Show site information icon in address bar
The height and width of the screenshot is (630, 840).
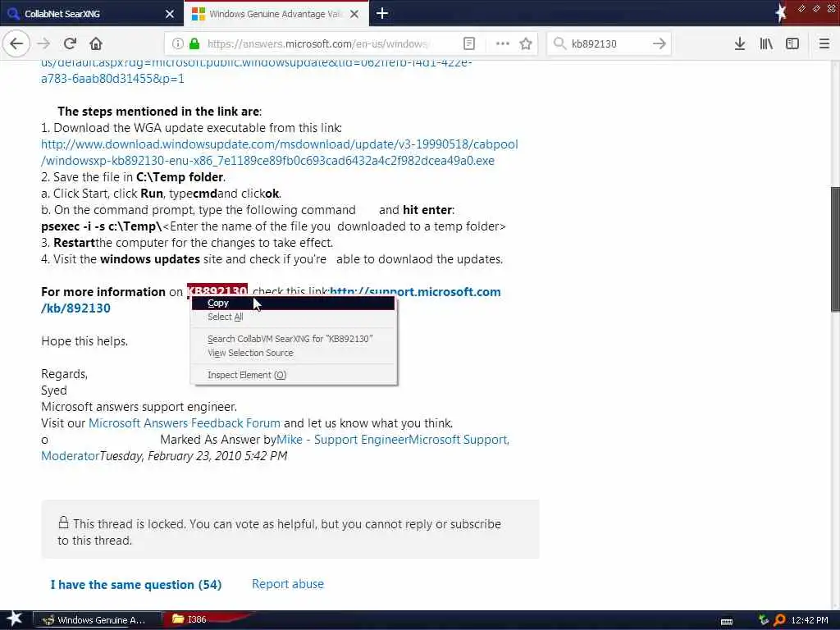tap(178, 43)
